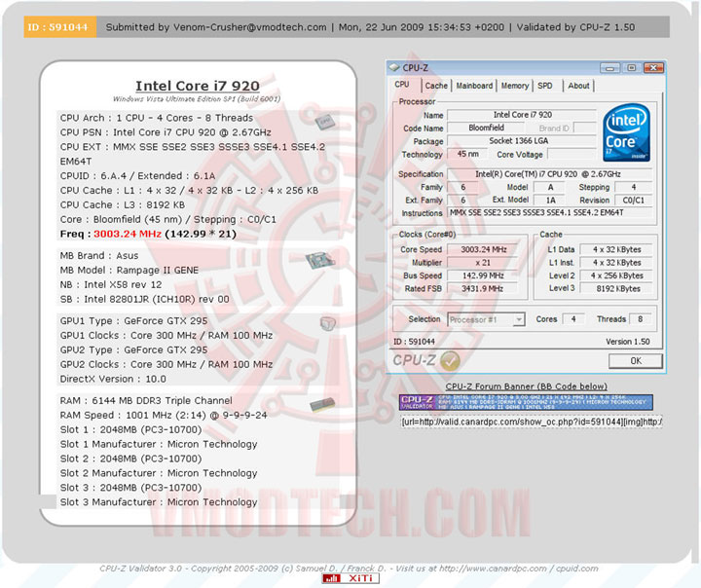Click the Specification field text
The width and height of the screenshot is (701, 588).
pyautogui.click(x=549, y=174)
